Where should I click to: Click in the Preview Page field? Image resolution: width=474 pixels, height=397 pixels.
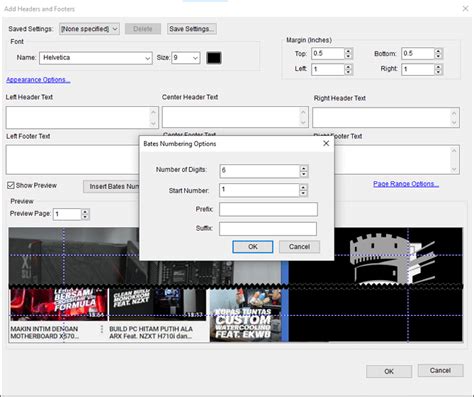(x=67, y=214)
